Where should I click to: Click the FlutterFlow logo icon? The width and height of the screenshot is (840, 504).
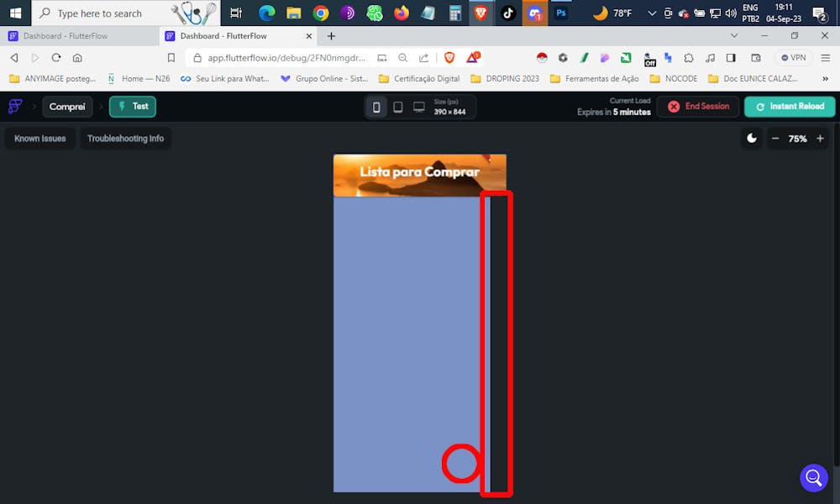click(x=14, y=107)
